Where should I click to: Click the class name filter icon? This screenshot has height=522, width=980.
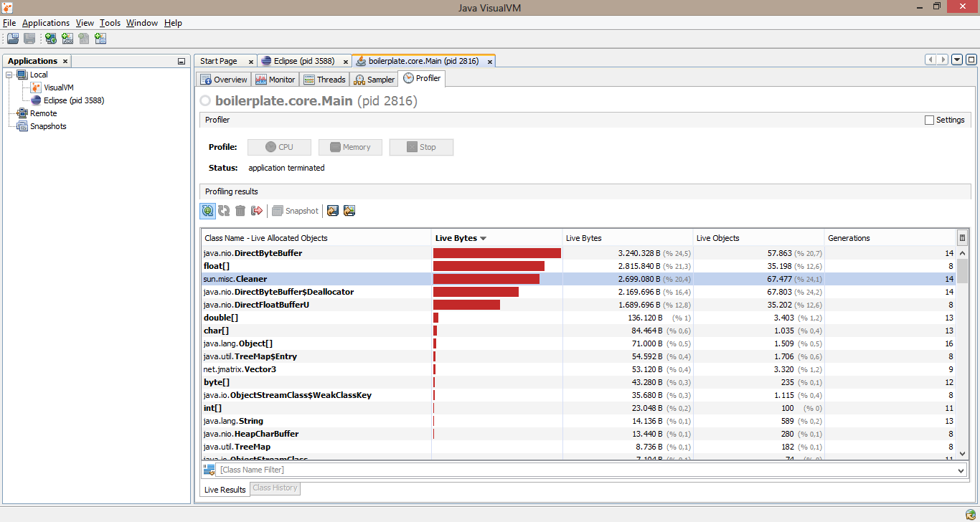coord(209,470)
